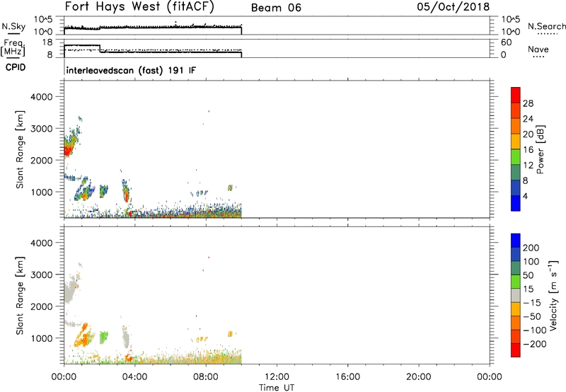Click the 'Fort Hays West (fitACF)' title
The image size is (566, 392).
(139, 7)
